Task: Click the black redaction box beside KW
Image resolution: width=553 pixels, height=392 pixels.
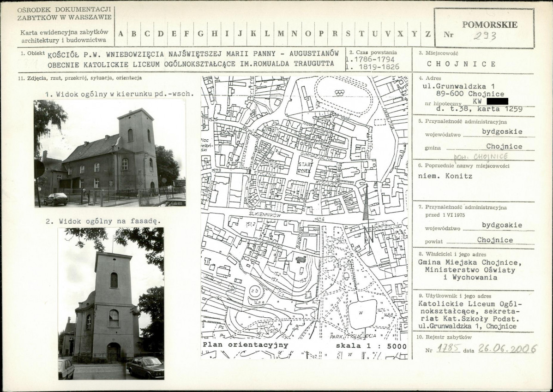Action: (494, 101)
